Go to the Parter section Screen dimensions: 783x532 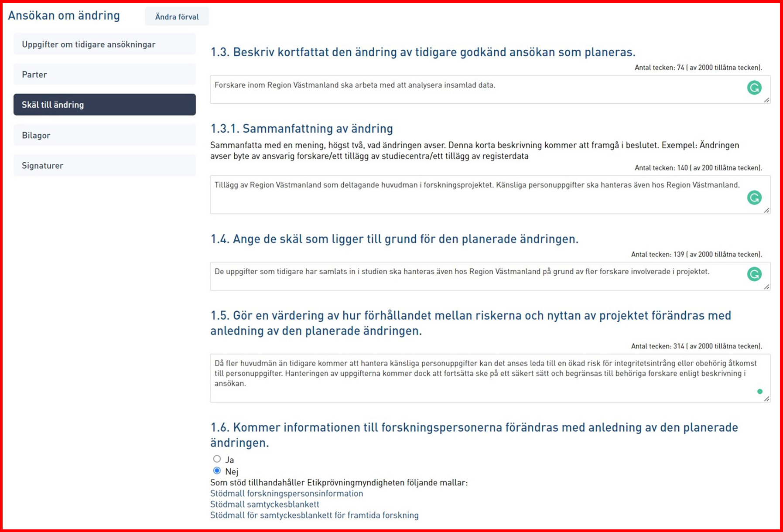click(x=105, y=74)
